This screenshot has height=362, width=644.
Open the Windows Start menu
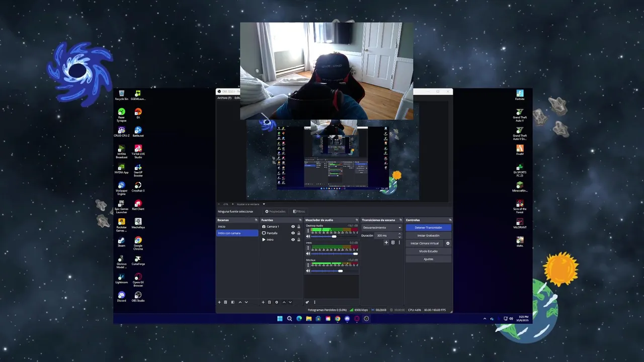280,319
